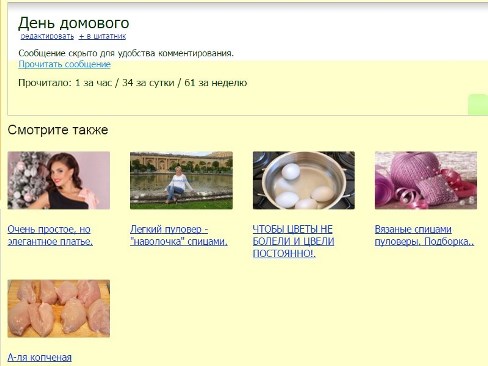Click thumbnail of woman in black dress
The width and height of the screenshot is (488, 366).
tap(59, 180)
